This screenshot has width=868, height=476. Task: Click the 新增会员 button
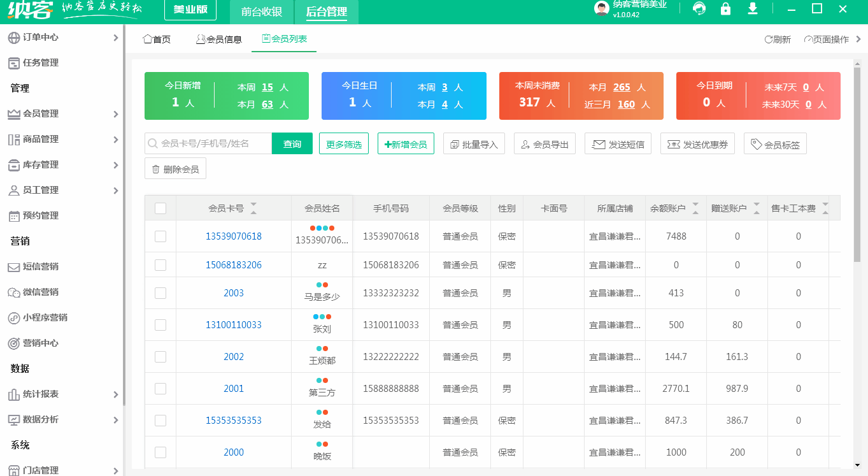(406, 143)
